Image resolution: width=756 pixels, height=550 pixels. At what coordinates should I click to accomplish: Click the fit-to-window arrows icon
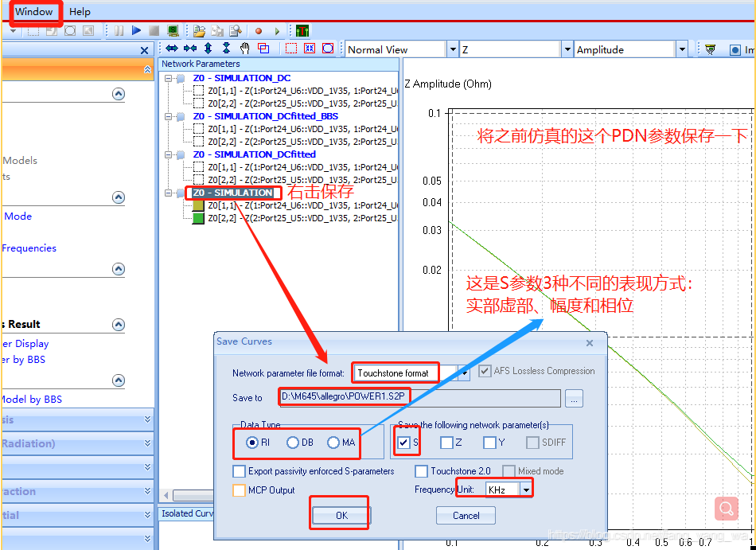coord(310,49)
